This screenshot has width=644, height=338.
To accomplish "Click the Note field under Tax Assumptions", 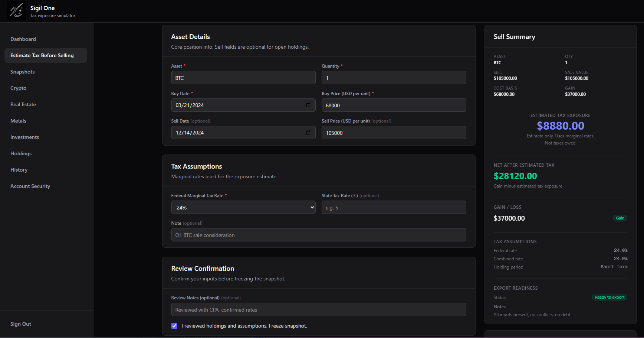I will (x=319, y=235).
